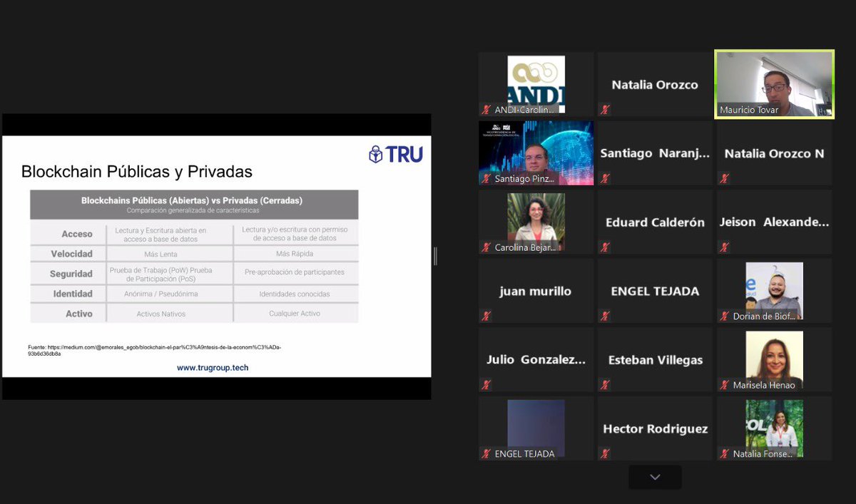Click muted mic icon on Natalia Orozco N tile
Image resolution: width=856 pixels, height=504 pixels.
tap(725, 178)
